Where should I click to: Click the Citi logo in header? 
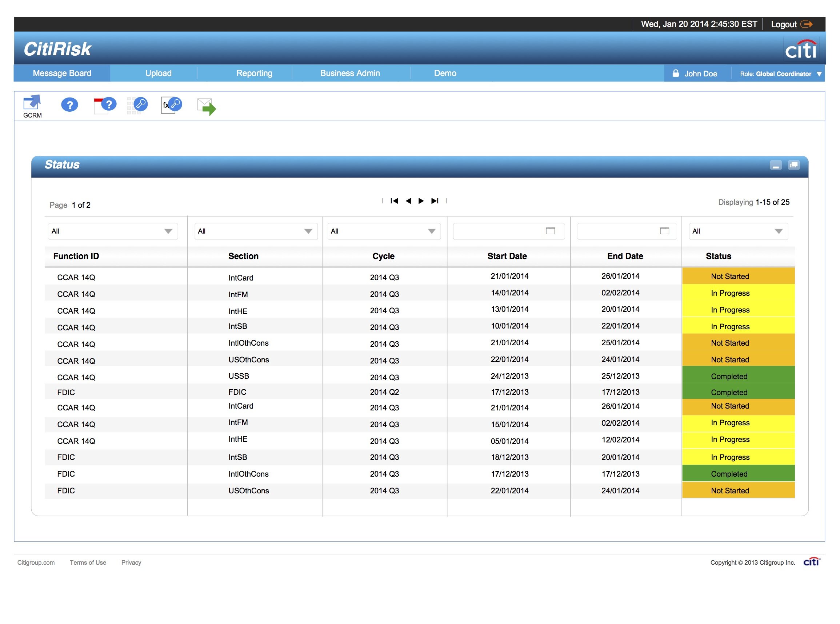[x=801, y=49]
